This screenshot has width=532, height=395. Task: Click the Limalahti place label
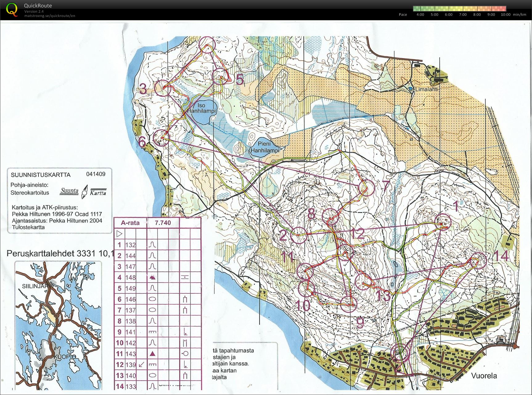[x=426, y=89]
